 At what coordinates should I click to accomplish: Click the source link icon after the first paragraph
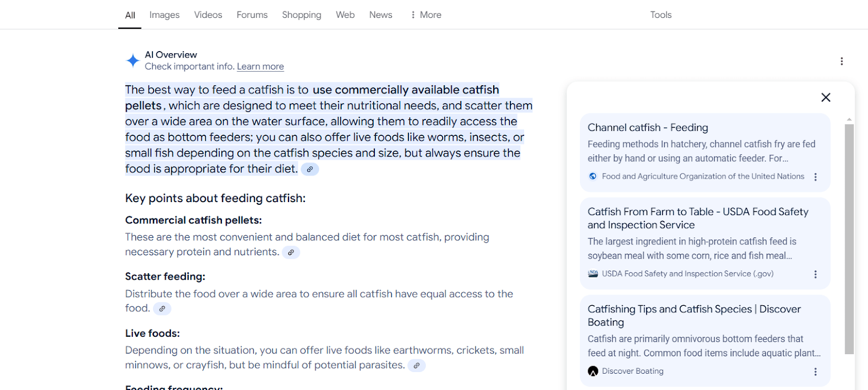[x=310, y=169]
